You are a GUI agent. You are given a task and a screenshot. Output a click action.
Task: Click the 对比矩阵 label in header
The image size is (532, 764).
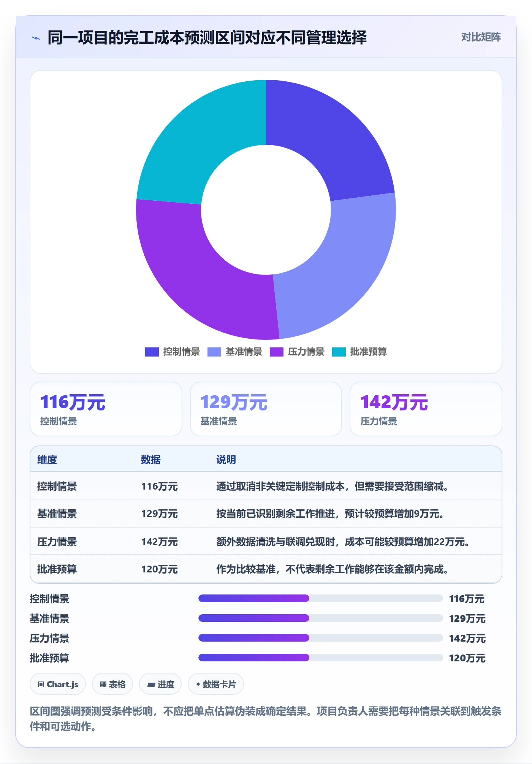pos(481,37)
